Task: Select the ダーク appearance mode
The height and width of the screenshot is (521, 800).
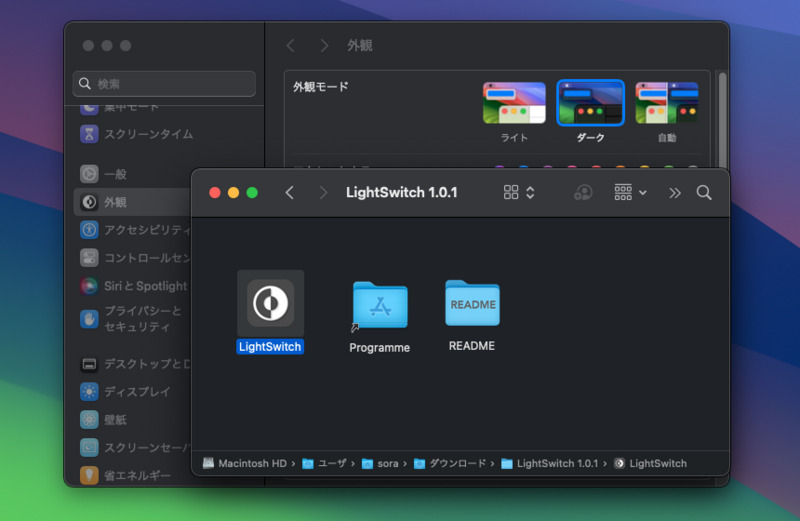Action: 590,103
